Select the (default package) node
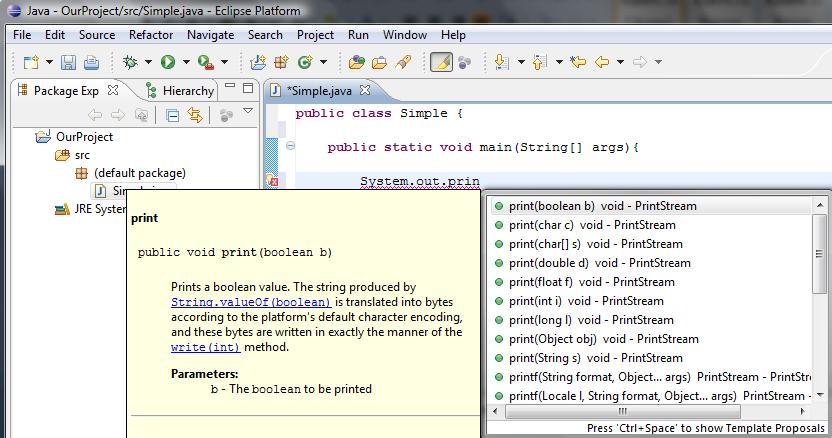This screenshot has width=832, height=438. coord(131,173)
